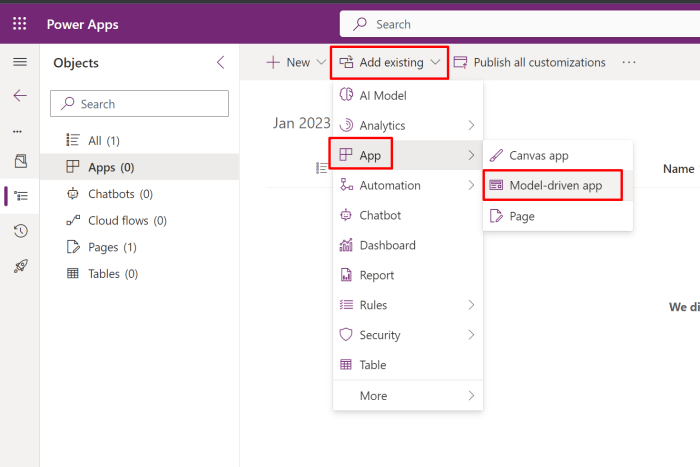Select the Objects tree icon in left rail
The image size is (700, 467).
click(21, 196)
